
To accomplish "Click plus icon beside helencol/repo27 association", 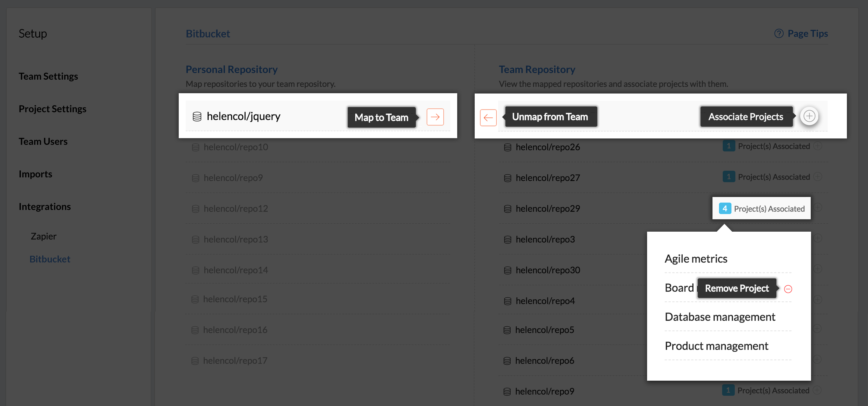I will pos(817,177).
